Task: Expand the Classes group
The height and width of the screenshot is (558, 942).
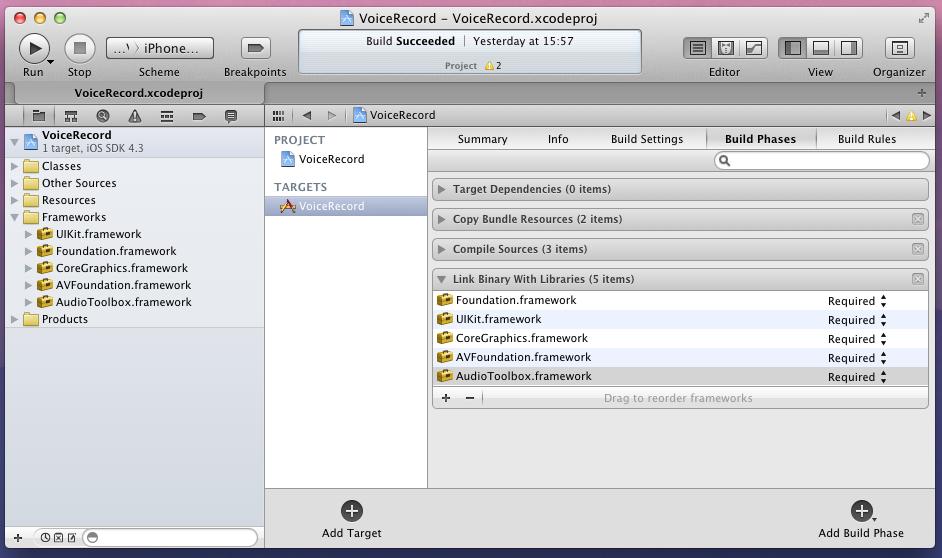Action: 14,166
